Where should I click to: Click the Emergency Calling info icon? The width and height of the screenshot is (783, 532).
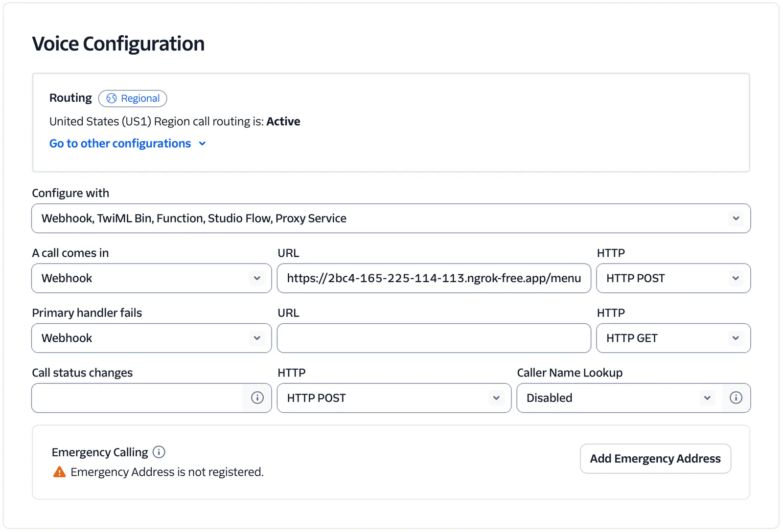click(x=159, y=452)
